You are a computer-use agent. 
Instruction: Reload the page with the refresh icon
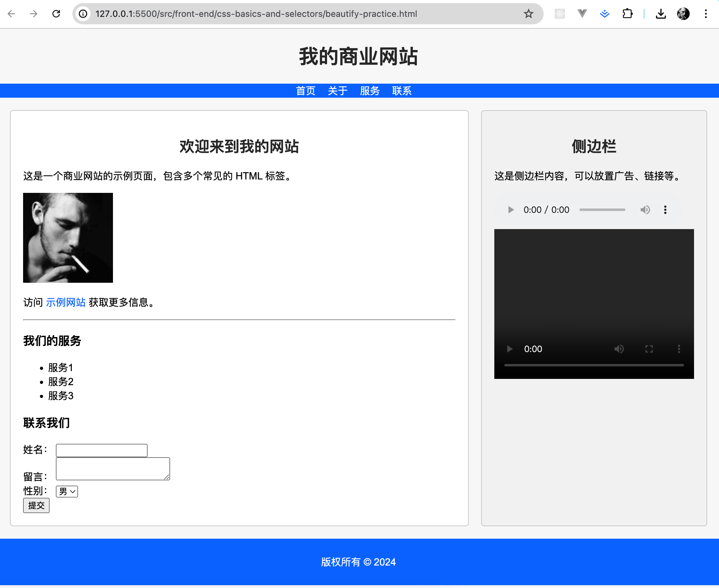tap(56, 14)
